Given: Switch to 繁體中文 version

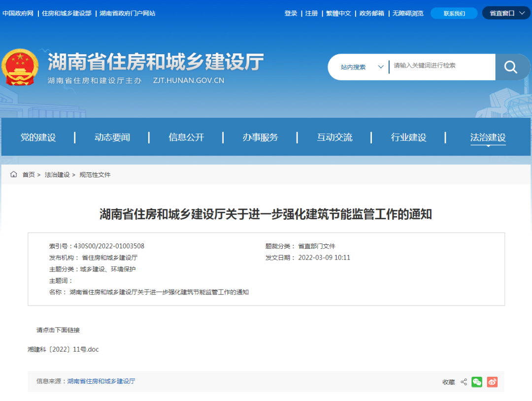Looking at the screenshot, I should click(338, 13).
